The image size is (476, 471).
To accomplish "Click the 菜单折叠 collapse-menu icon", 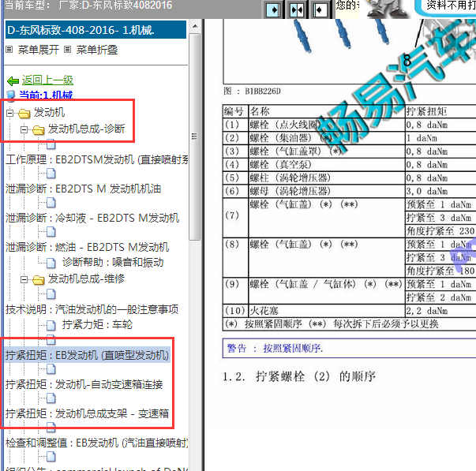I will (68, 50).
